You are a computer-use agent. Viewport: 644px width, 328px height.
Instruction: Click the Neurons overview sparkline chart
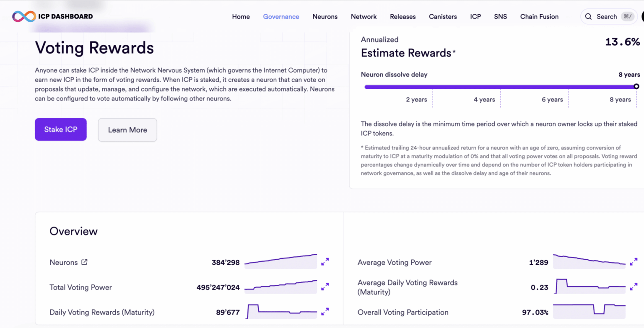[281, 261]
